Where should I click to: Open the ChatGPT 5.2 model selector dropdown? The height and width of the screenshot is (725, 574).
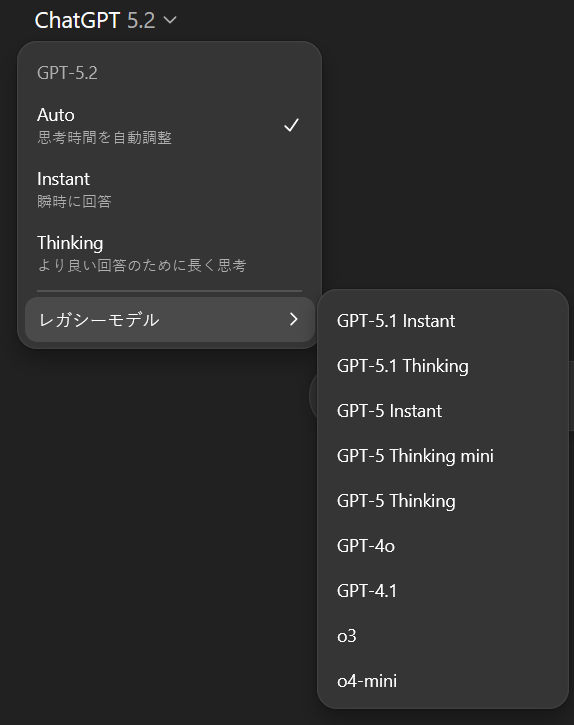pos(105,20)
